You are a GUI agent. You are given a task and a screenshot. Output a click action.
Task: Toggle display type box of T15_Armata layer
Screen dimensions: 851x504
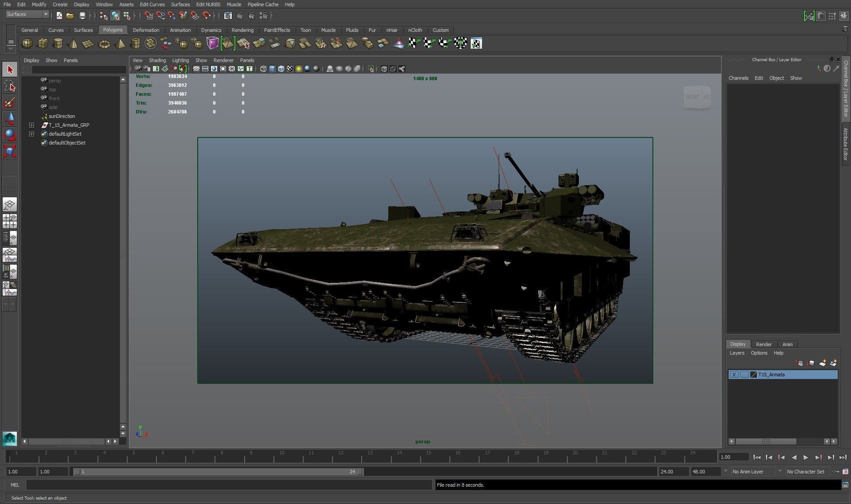tap(745, 375)
